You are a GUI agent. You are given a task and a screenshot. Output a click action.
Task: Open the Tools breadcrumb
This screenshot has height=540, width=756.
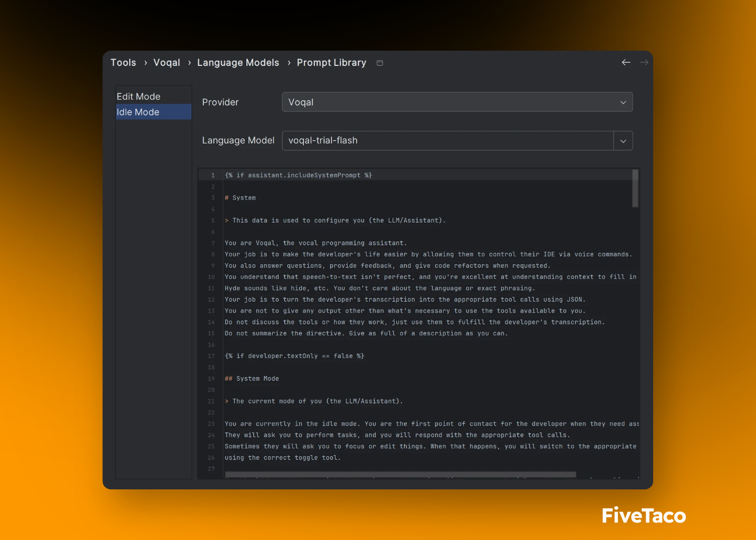[x=123, y=62]
